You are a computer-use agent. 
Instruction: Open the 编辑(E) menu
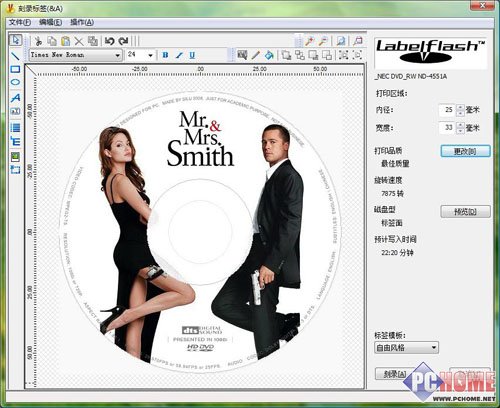[x=50, y=22]
